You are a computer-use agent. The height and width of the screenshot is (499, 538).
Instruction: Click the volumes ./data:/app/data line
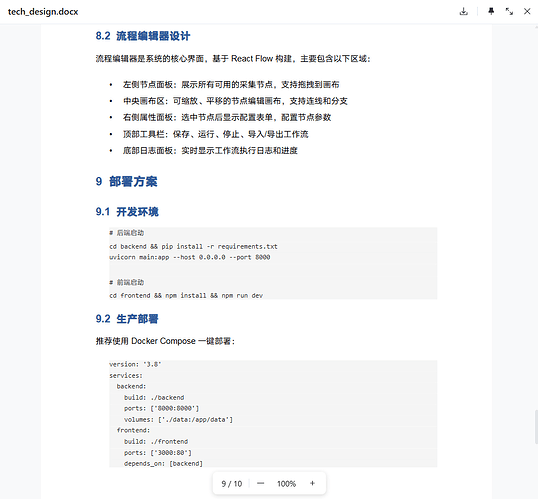[x=178, y=419]
